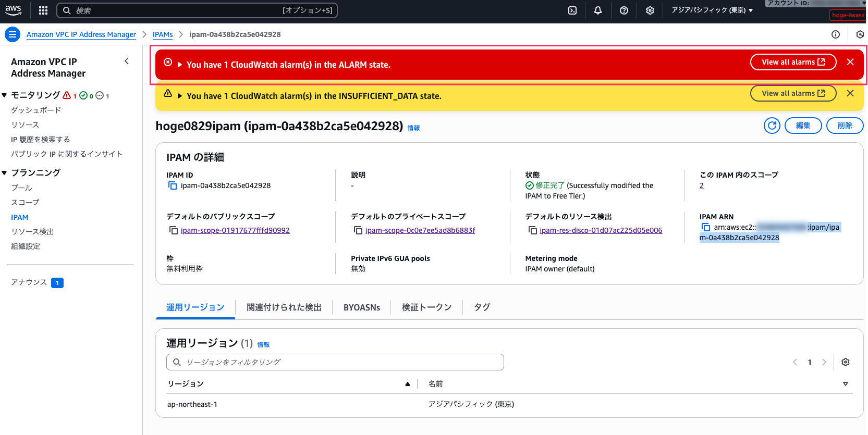Switch to the 検証トークン tab

(427, 307)
